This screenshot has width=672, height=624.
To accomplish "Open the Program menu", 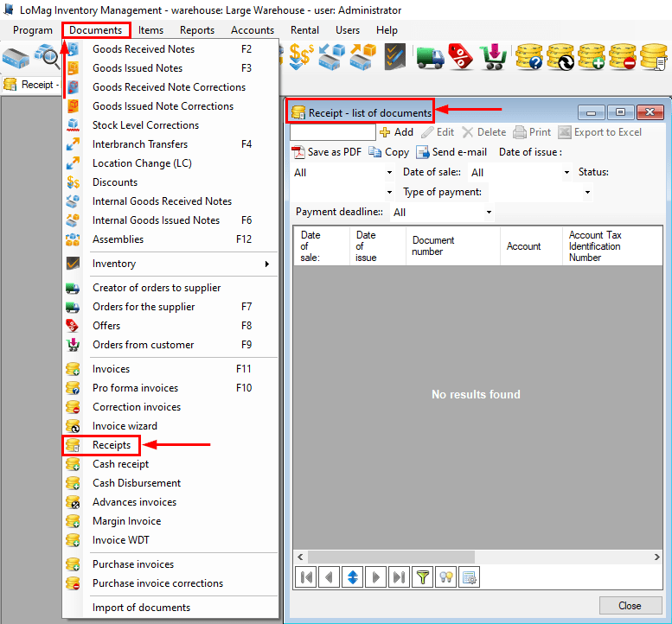I will tap(33, 30).
